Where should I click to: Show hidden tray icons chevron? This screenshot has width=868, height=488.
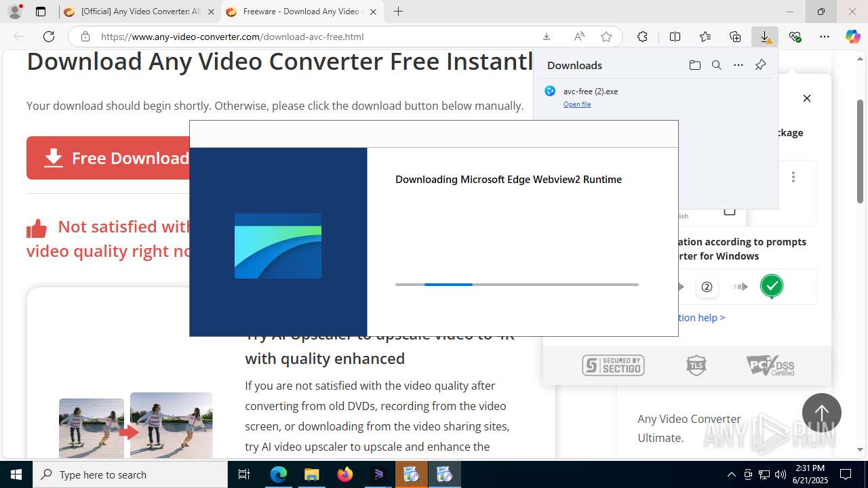731,474
